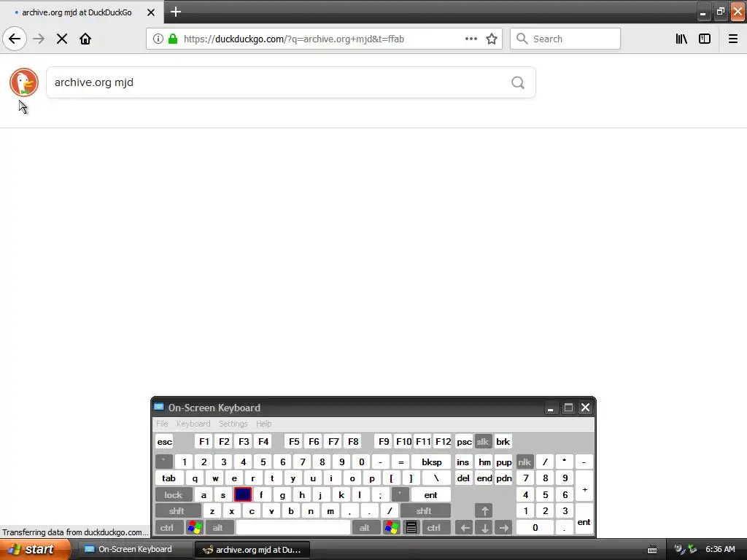Open the Firefox home page icon
The height and width of the screenshot is (560, 747).
pyautogui.click(x=85, y=39)
